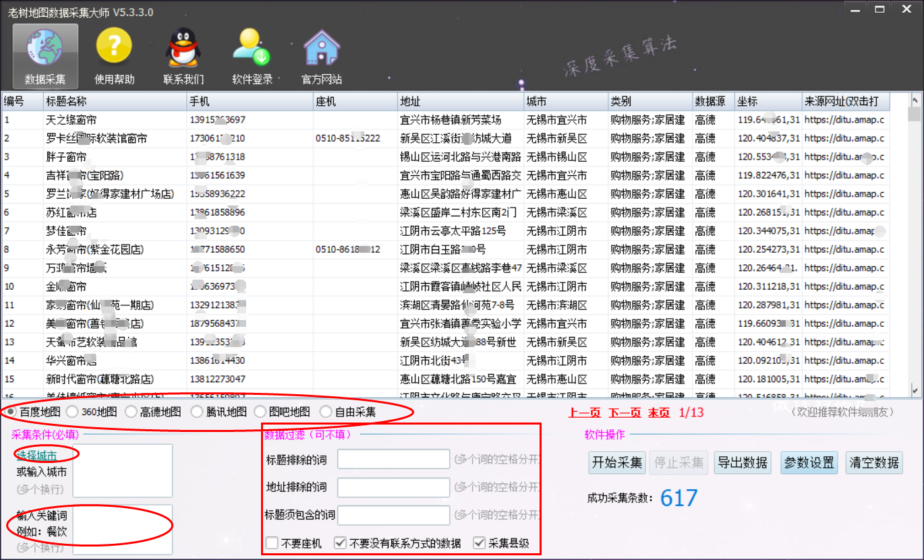Screen dimensions: 924x560
Task: Sort by the 标题名称 column header
Action: 115,102
